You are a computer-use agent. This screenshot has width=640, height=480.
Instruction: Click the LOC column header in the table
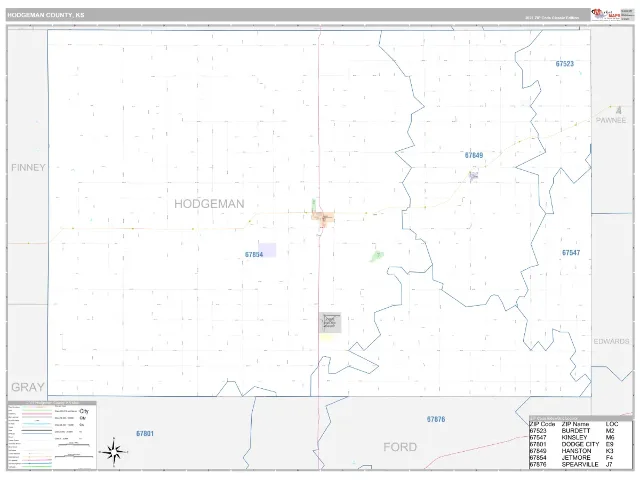[612, 424]
